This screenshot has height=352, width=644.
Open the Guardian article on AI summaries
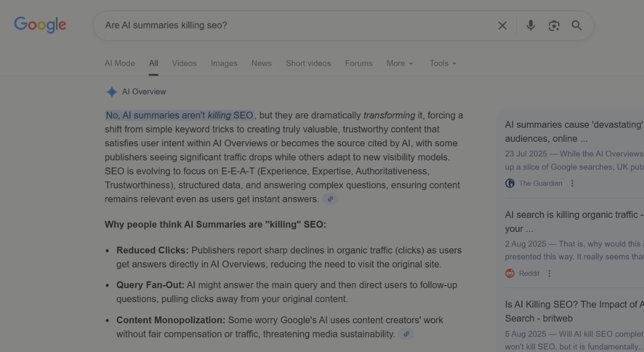574,131
